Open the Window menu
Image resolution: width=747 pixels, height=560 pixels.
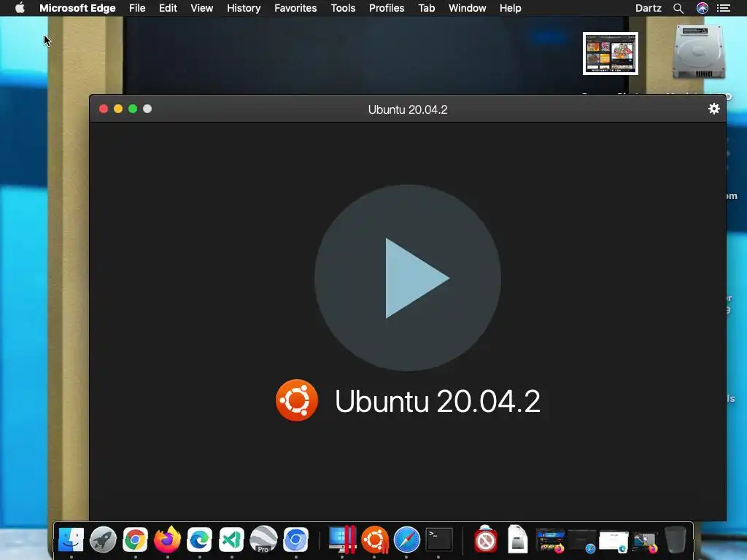(x=468, y=8)
